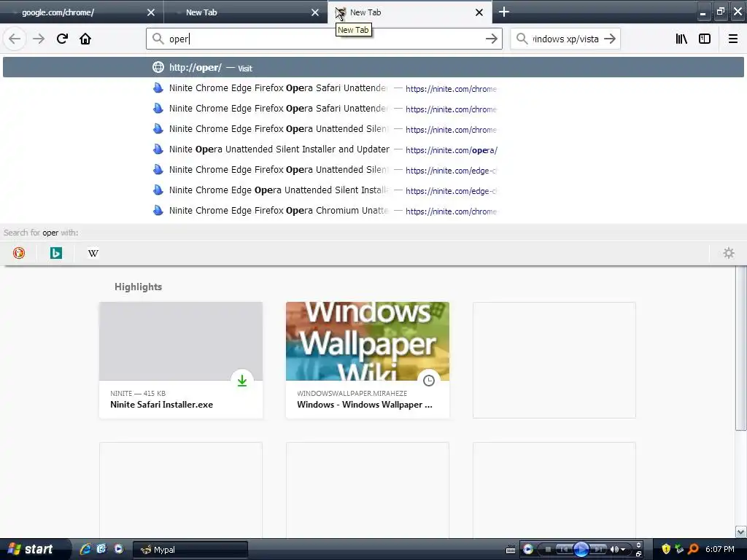Open the ninite.com/opera/ URL link
Viewport: 747px width, 560px height.
pos(451,150)
